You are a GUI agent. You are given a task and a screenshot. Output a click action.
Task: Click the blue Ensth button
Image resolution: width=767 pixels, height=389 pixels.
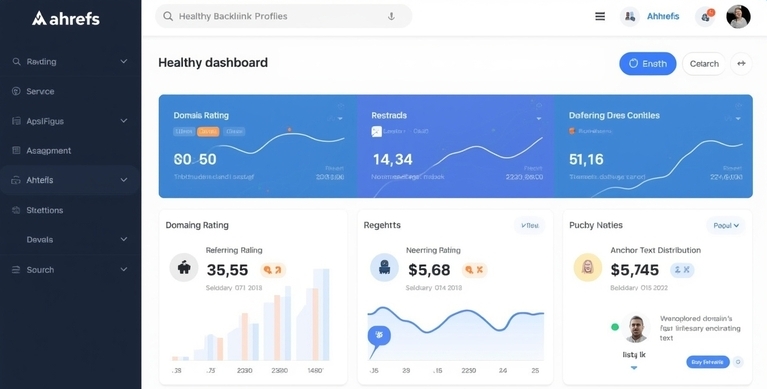coord(648,64)
